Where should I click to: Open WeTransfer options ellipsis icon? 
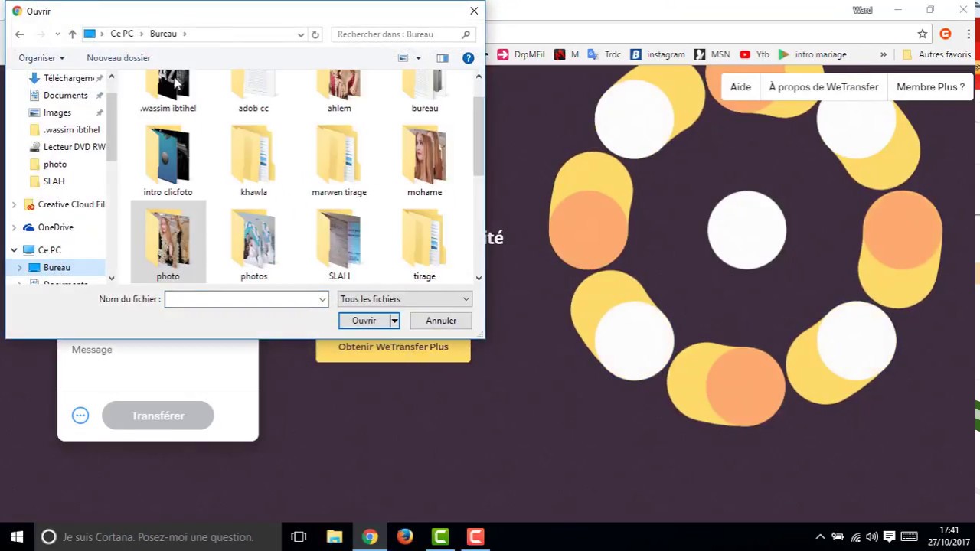(x=80, y=416)
